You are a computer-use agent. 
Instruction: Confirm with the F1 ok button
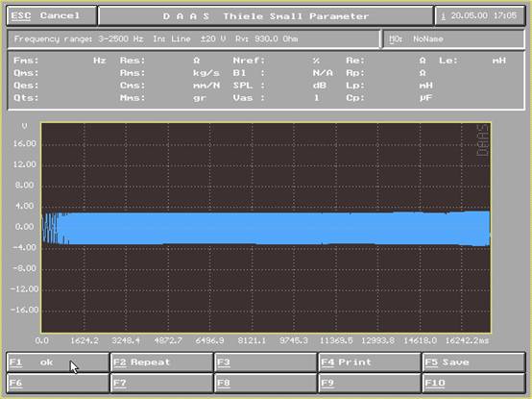pos(58,362)
